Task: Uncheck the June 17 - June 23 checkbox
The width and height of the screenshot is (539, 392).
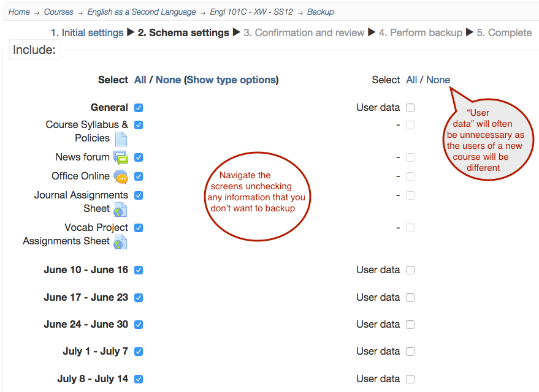Action: tap(139, 298)
